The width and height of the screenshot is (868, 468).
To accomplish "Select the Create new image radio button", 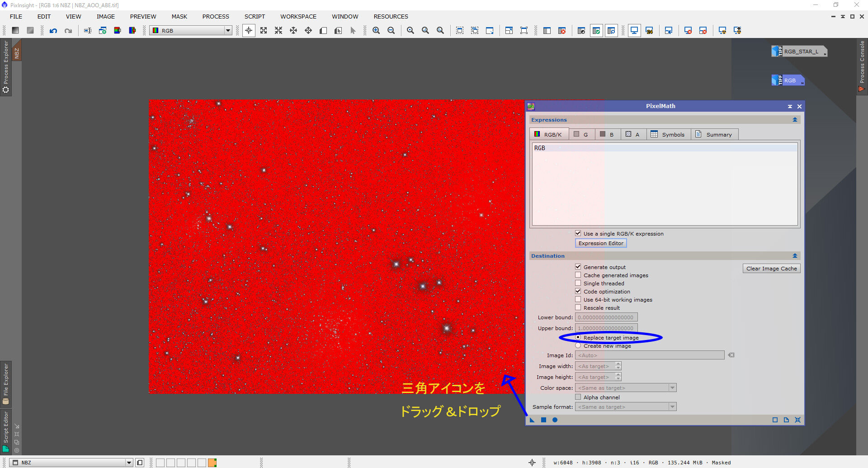I will pos(578,345).
